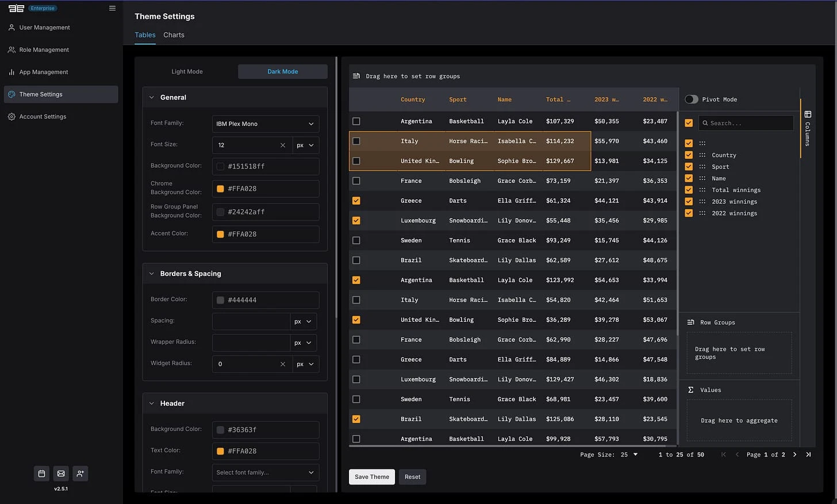Check the France Bobsleigh $73,159 row checkbox

(x=356, y=181)
